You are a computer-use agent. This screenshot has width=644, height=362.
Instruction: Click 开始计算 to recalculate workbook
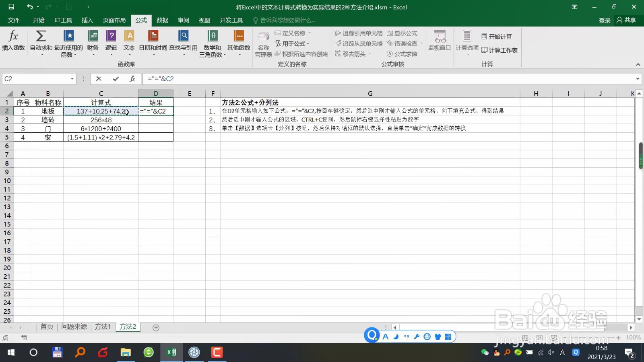click(497, 36)
